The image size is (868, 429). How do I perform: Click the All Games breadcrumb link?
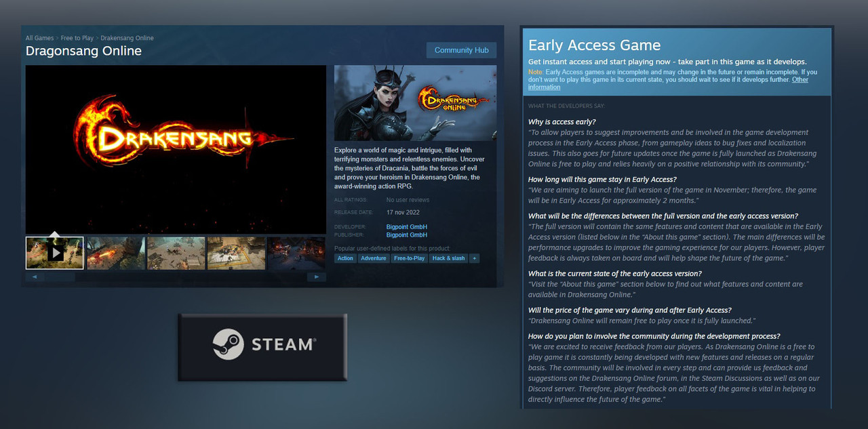[39, 38]
